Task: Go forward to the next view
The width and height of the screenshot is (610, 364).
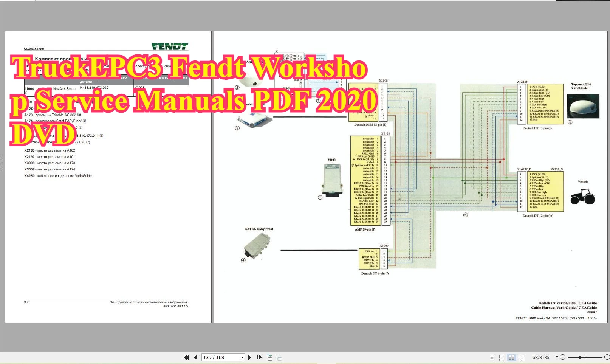Action: coord(279,357)
